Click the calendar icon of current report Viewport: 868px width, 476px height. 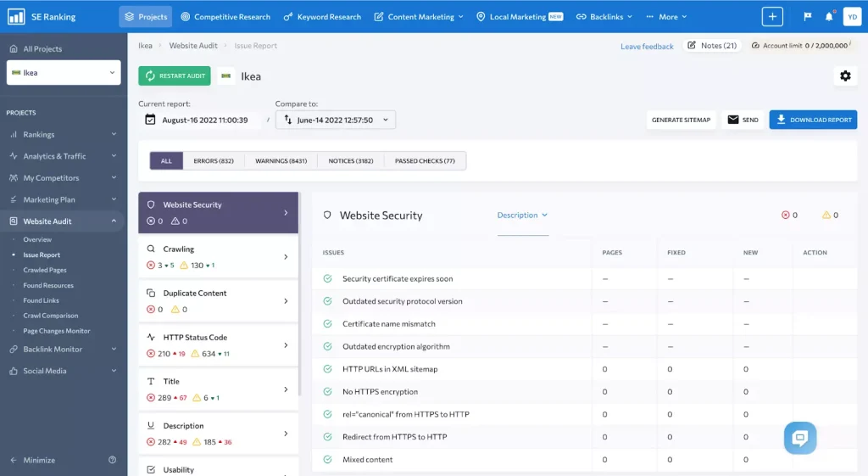point(150,120)
